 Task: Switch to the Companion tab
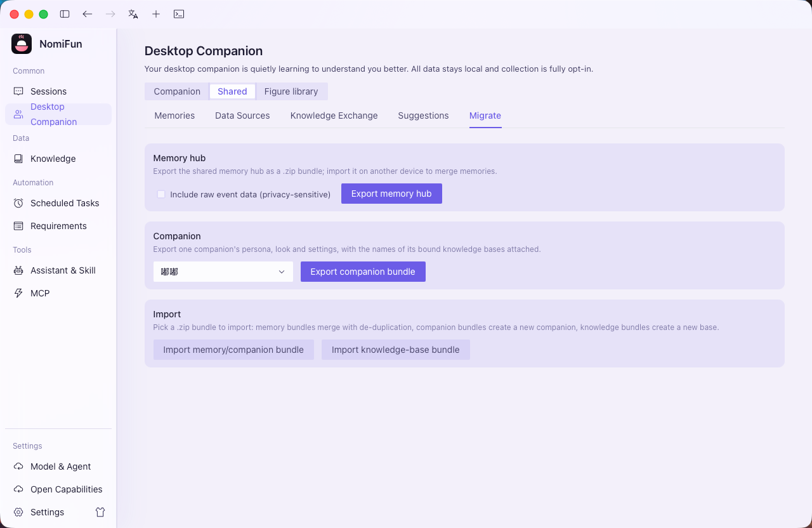(x=177, y=91)
